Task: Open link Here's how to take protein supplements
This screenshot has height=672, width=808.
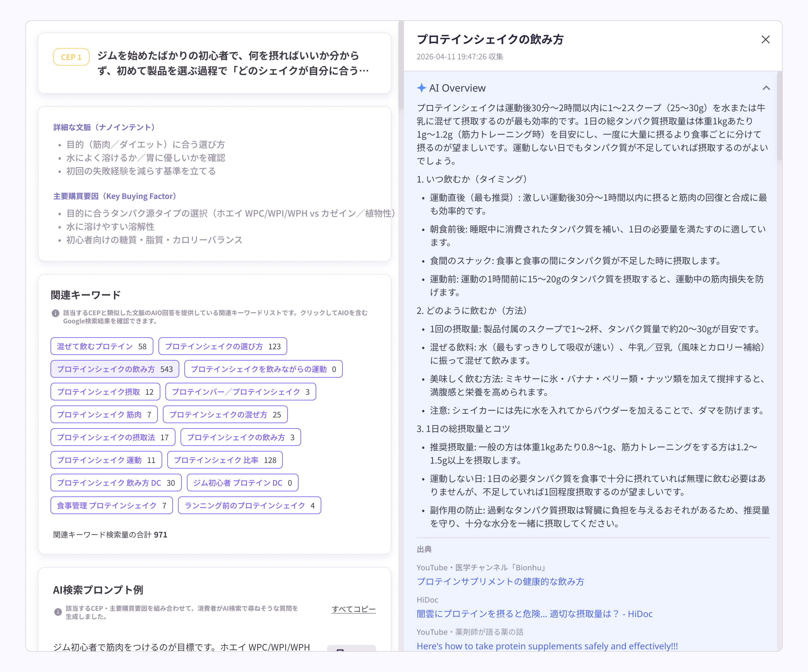Action: [x=547, y=646]
